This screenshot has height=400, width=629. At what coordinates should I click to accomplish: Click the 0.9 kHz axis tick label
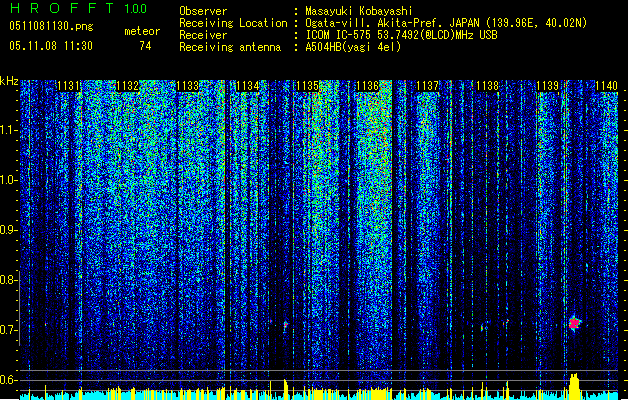tap(8, 230)
